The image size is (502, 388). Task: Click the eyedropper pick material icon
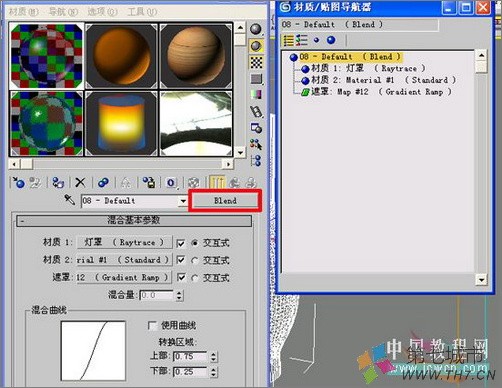(70, 200)
